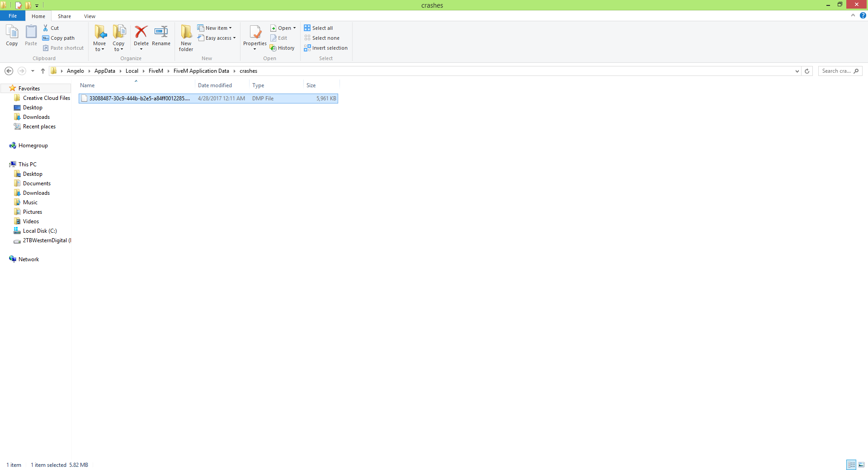Expand the address bar history dropdown

click(797, 71)
